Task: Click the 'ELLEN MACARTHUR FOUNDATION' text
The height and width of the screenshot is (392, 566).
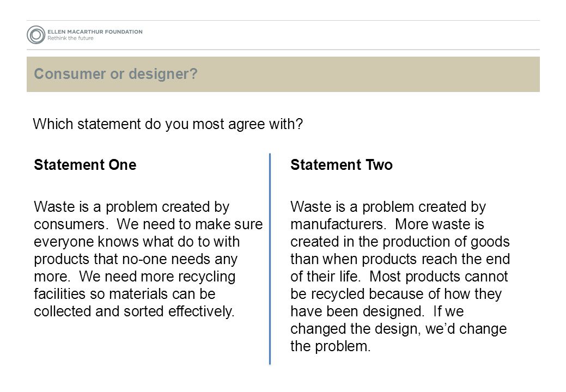Action: [95, 32]
